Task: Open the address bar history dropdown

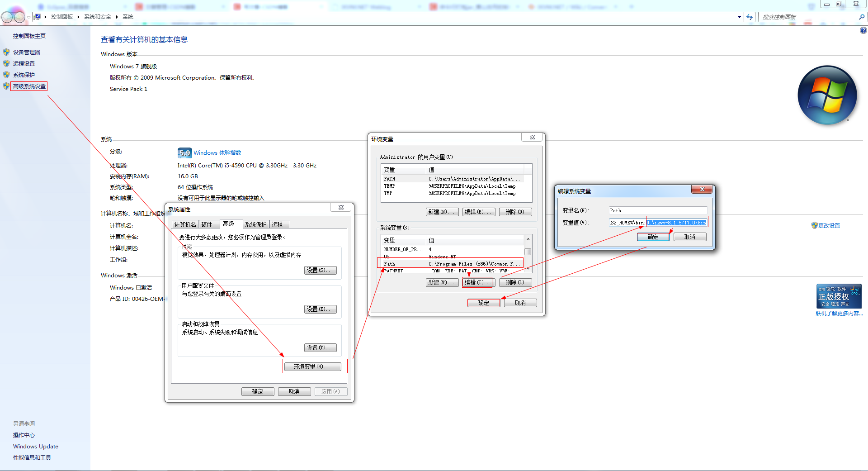Action: pos(740,17)
